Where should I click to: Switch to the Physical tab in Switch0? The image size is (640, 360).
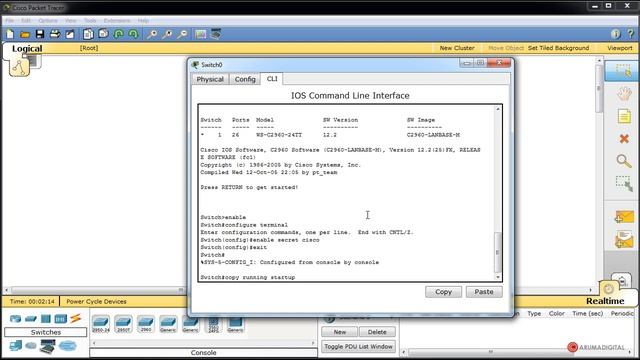click(x=210, y=79)
